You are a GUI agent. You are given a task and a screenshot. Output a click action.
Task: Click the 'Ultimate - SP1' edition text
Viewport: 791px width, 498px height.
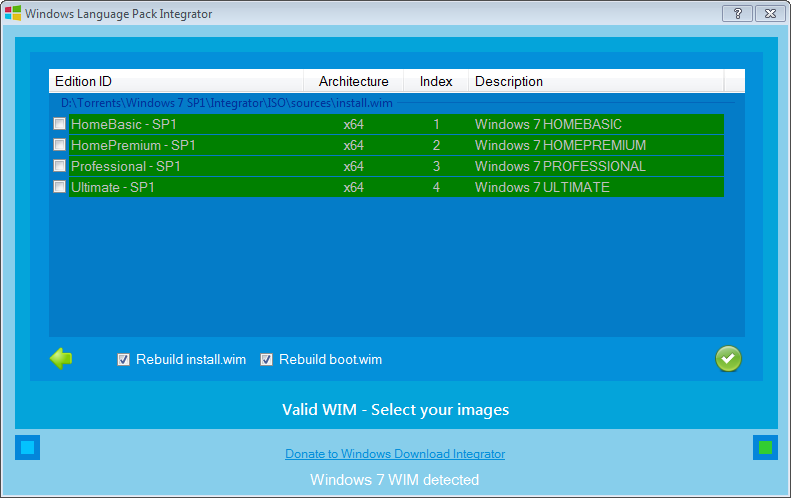pos(112,188)
